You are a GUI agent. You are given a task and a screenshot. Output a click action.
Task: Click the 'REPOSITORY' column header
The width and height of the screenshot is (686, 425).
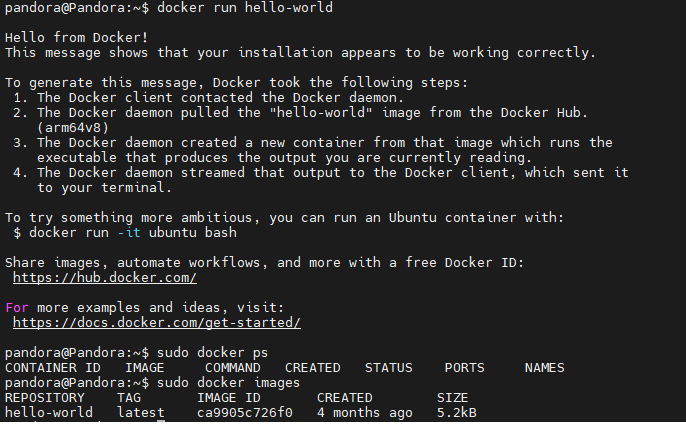pyautogui.click(x=45, y=398)
